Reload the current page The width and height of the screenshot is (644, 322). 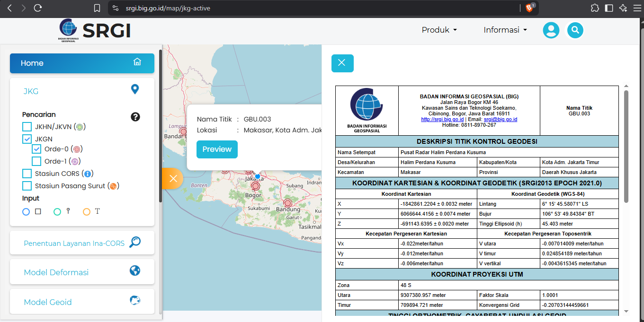[x=38, y=8]
